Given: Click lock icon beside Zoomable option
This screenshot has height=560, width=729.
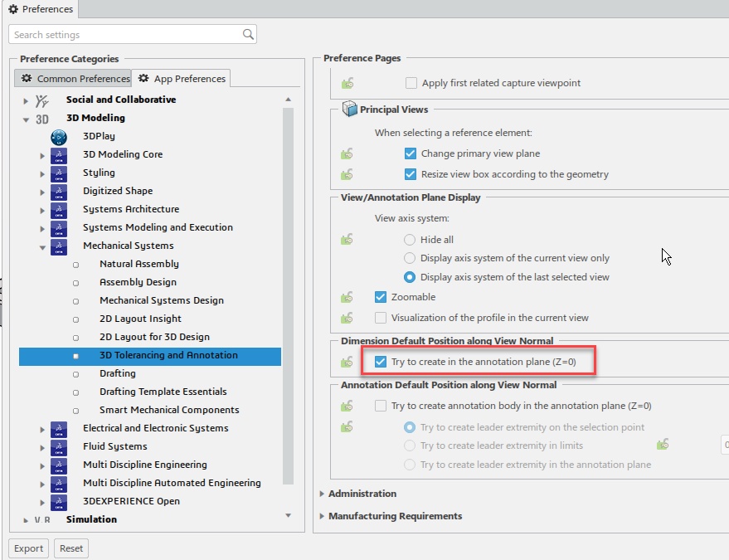Looking at the screenshot, I should click(347, 297).
